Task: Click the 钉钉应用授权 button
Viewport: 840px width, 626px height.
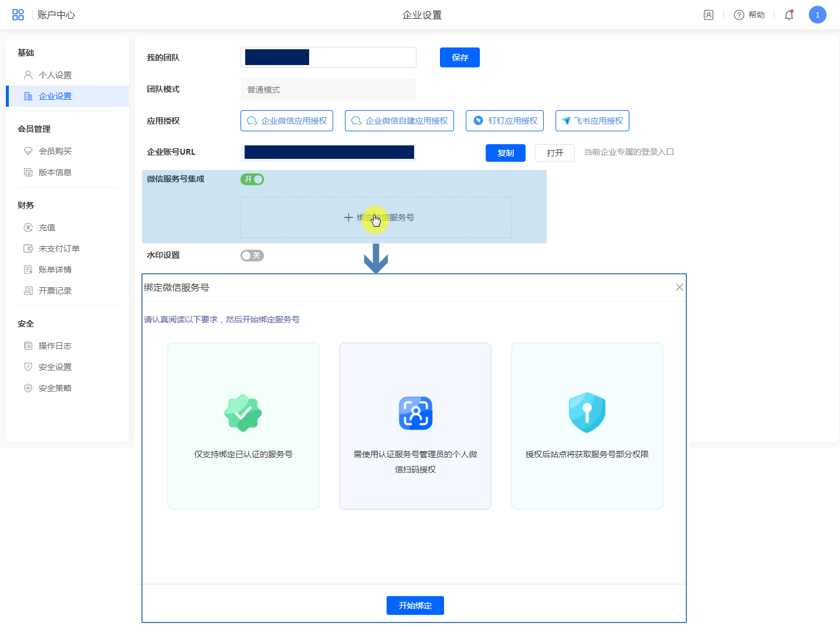Action: coord(504,121)
